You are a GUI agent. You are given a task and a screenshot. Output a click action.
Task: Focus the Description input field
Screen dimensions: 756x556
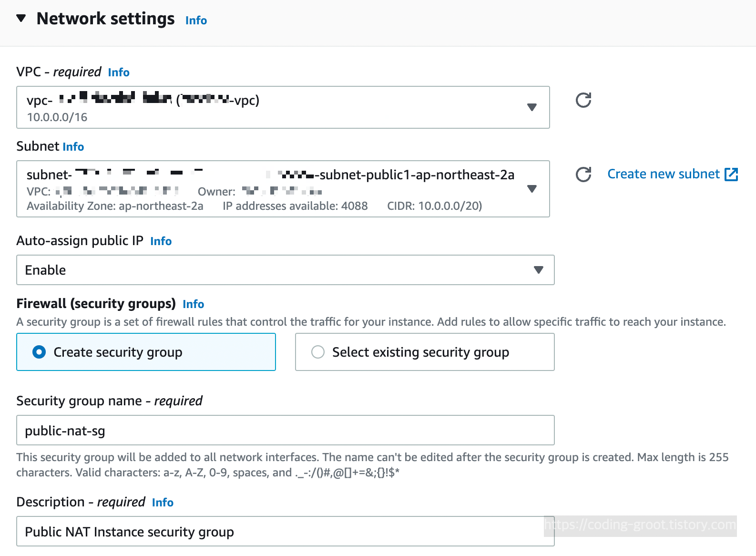point(286,531)
